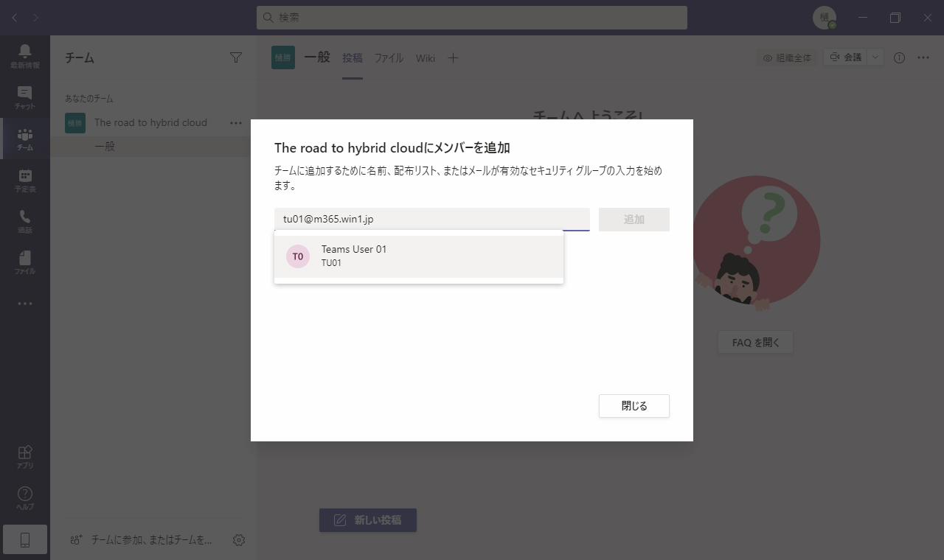Click the team avatar in channel header
This screenshot has width=944, height=560.
(283, 57)
